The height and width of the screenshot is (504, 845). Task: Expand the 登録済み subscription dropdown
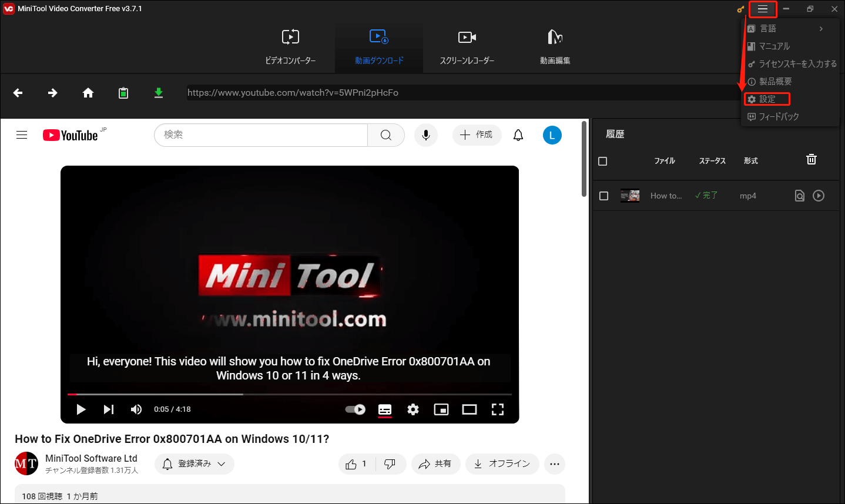click(195, 464)
